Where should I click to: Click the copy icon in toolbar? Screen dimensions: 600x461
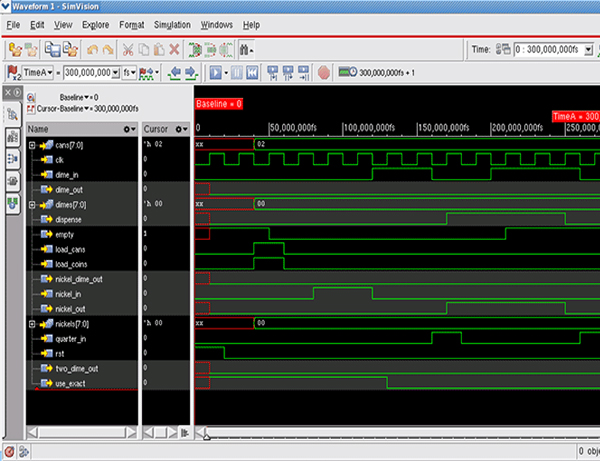tap(144, 50)
